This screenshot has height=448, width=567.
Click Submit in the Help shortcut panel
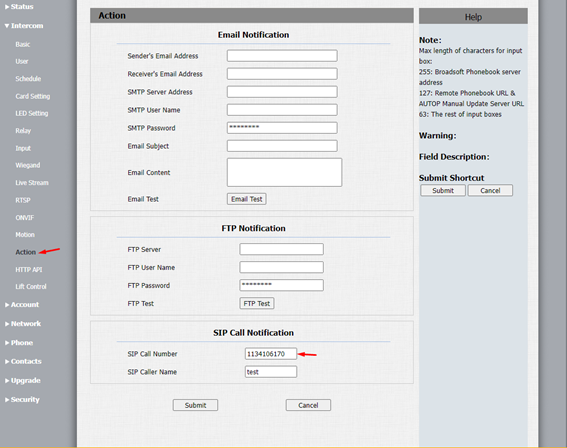[x=443, y=191]
